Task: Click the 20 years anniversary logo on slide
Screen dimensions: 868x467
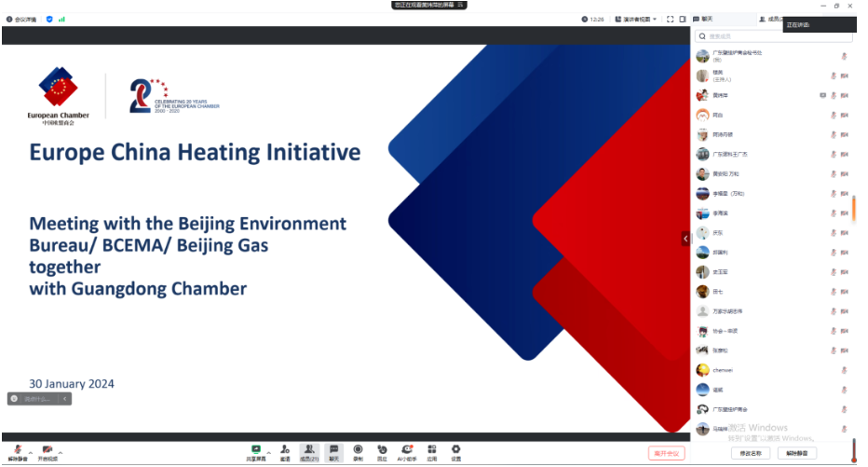Action: click(174, 96)
